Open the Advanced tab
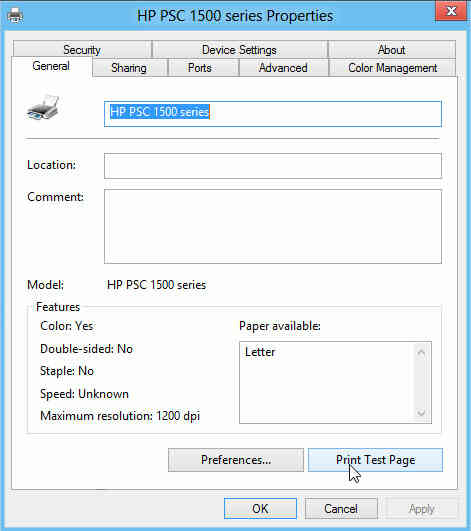471x531 pixels. click(x=283, y=68)
